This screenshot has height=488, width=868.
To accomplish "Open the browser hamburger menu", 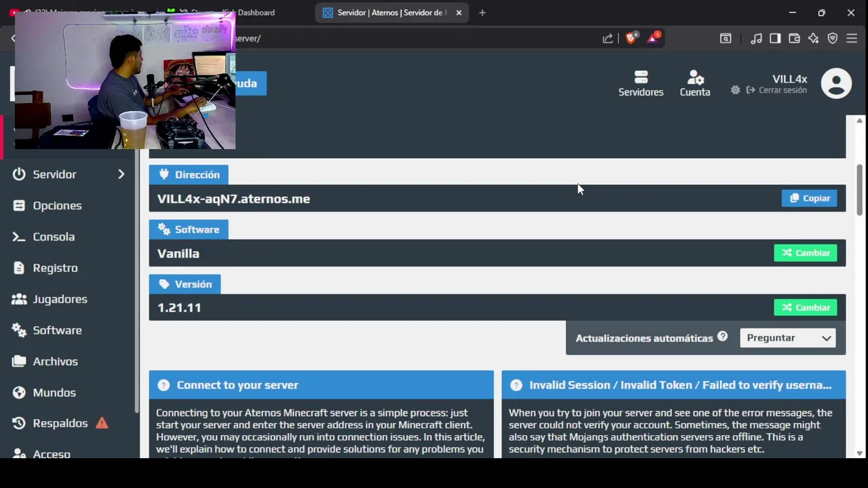I will (x=852, y=39).
